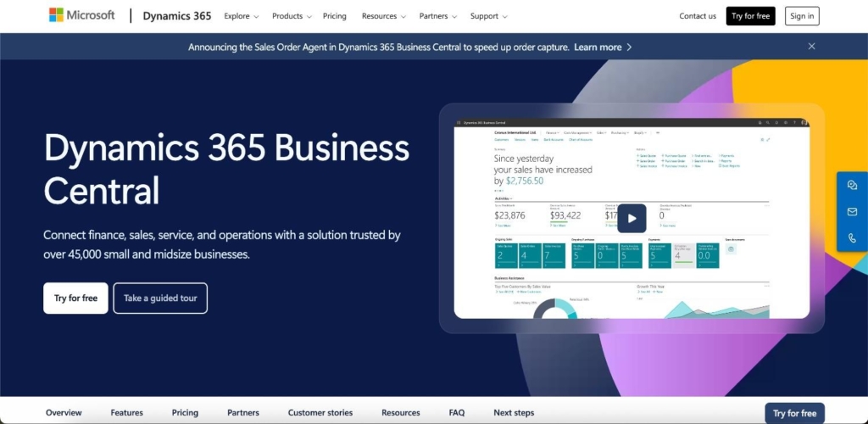Select the Partners tab in bottom bar
This screenshot has height=424, width=868.
[243, 413]
